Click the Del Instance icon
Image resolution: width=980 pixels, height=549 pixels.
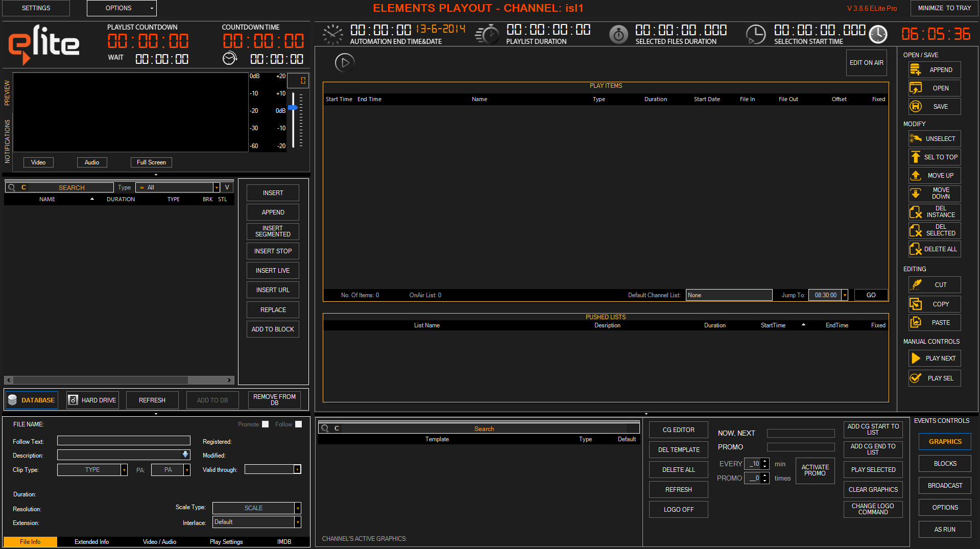click(916, 212)
